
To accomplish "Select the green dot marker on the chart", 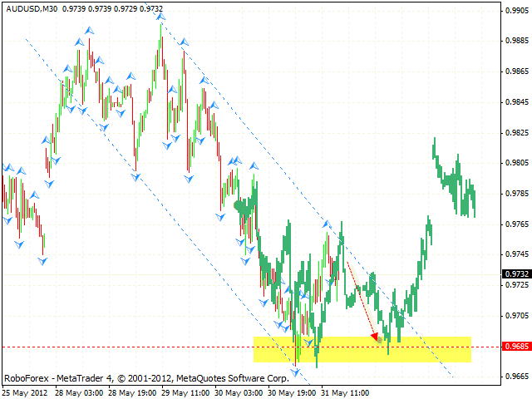I will click(239, 204).
